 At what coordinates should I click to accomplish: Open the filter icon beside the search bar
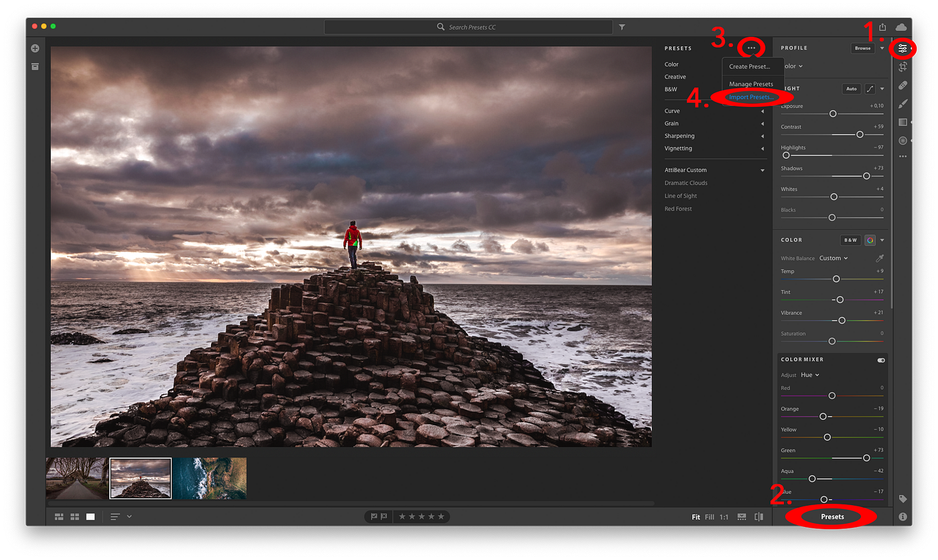622,27
